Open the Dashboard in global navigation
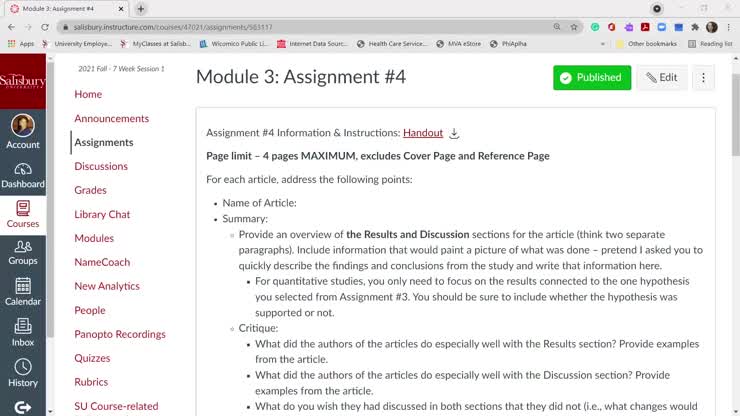The width and height of the screenshot is (740, 416). tap(23, 176)
